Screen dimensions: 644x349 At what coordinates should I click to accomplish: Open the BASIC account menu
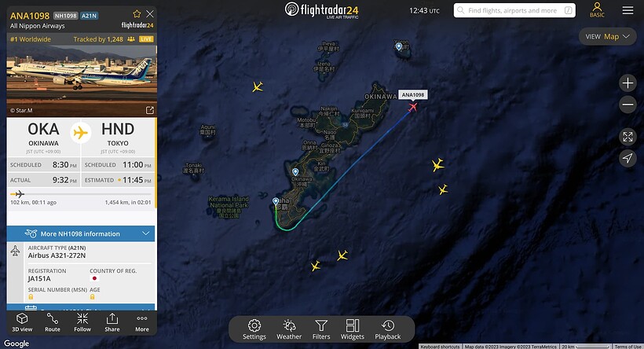click(597, 10)
